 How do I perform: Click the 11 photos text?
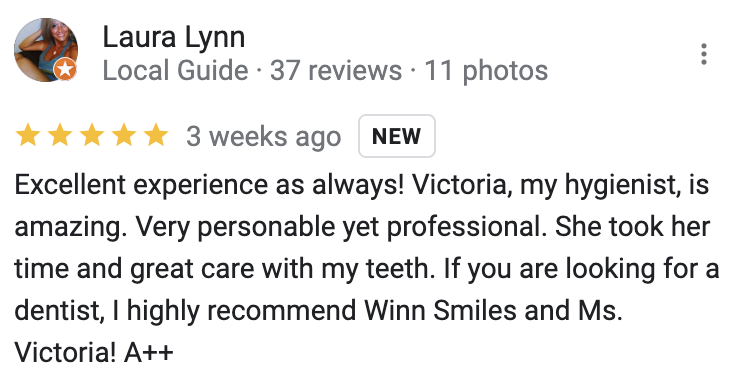pyautogui.click(x=486, y=71)
